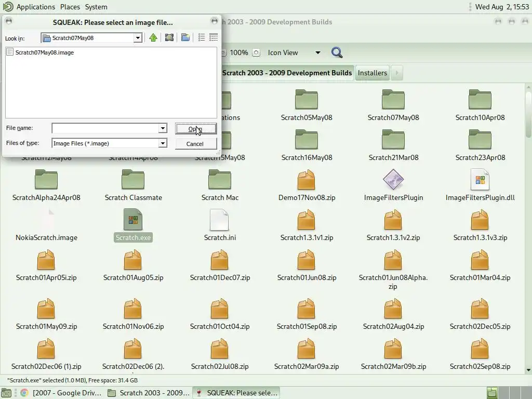
Task: Select the ImageFiltersPlugin.dll file
Action: click(480, 185)
